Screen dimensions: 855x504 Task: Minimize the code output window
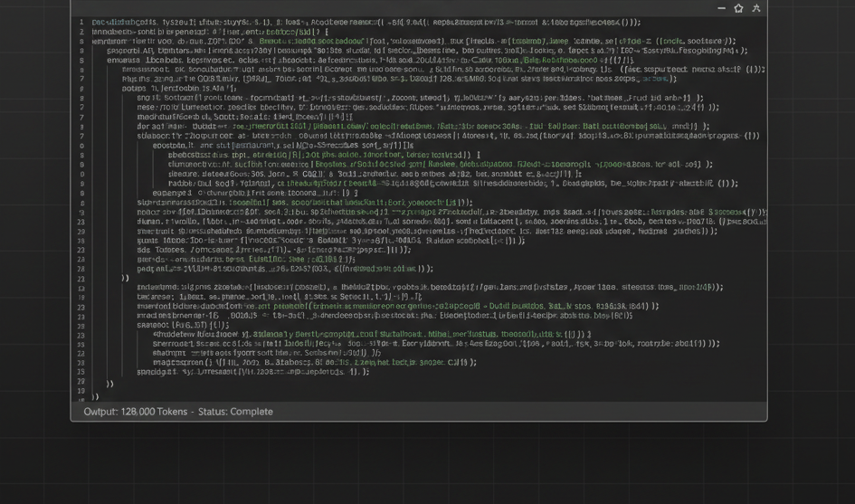pyautogui.click(x=721, y=8)
